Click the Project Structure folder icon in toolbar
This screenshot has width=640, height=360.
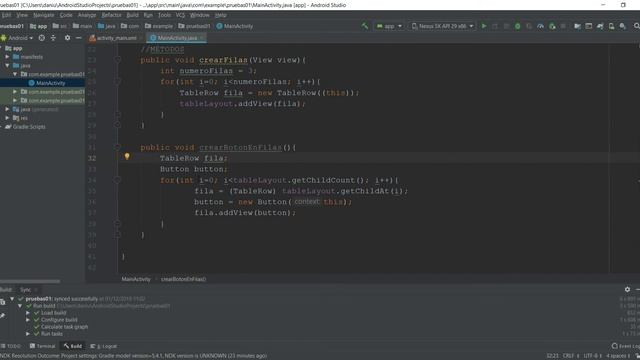coord(577,26)
